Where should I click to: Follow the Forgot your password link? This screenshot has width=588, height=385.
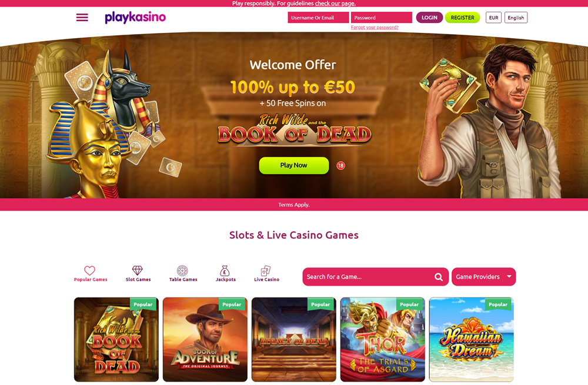[x=375, y=28]
